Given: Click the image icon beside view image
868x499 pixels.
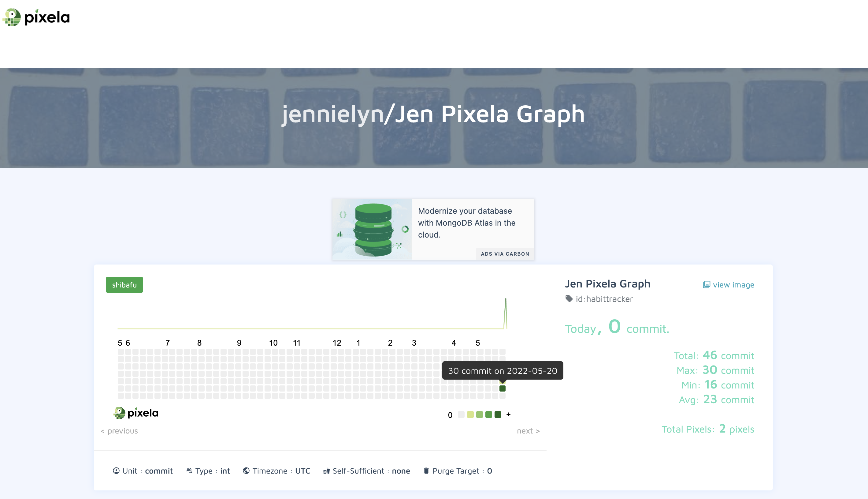Looking at the screenshot, I should (706, 284).
